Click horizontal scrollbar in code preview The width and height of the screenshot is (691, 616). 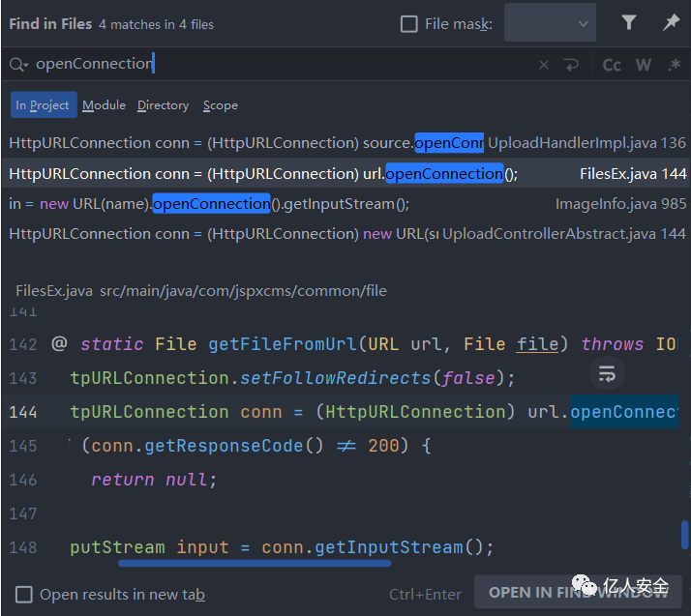(x=255, y=563)
